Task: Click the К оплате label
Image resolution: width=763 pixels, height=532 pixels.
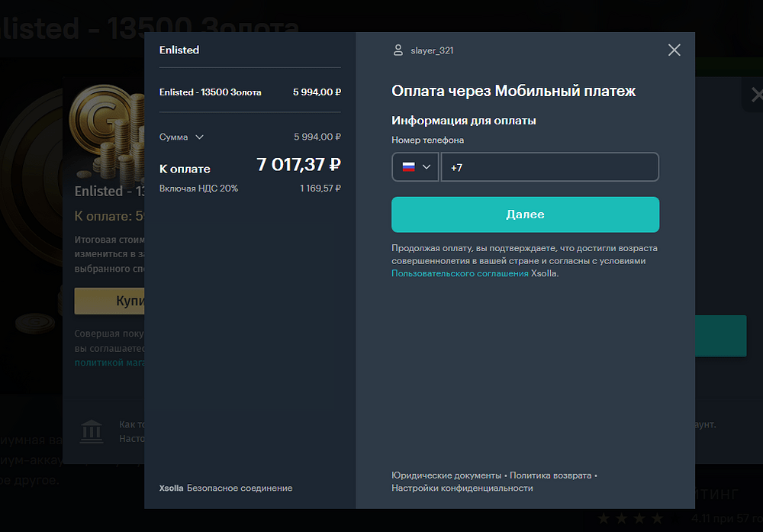Action: 185,169
